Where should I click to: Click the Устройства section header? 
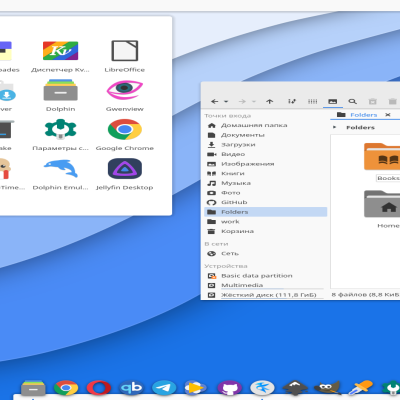(226, 266)
